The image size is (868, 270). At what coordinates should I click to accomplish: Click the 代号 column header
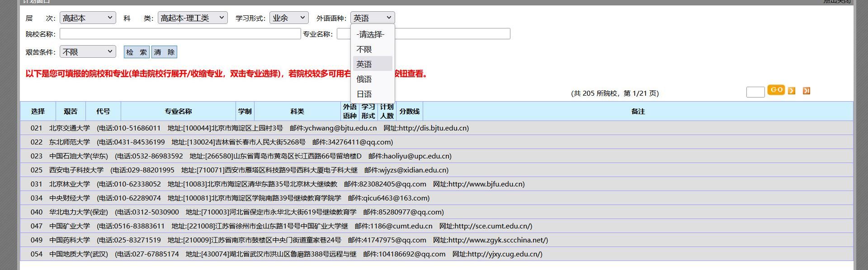tap(103, 111)
